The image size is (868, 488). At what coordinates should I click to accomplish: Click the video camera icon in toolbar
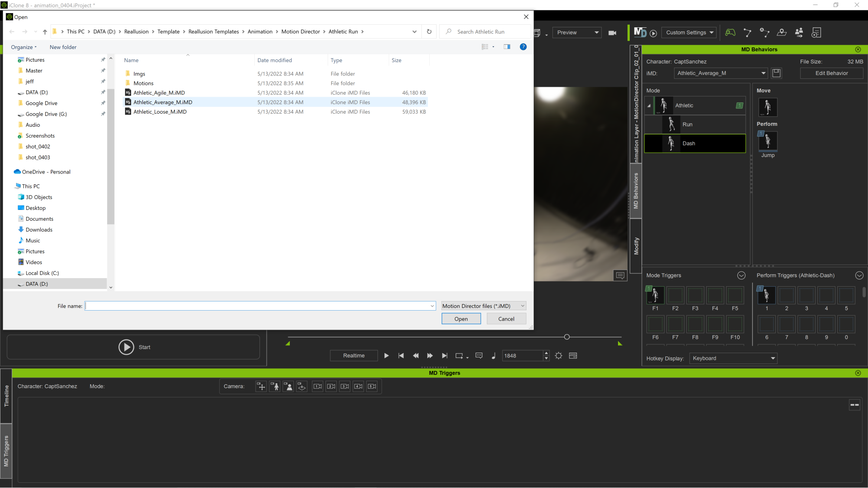click(x=612, y=33)
